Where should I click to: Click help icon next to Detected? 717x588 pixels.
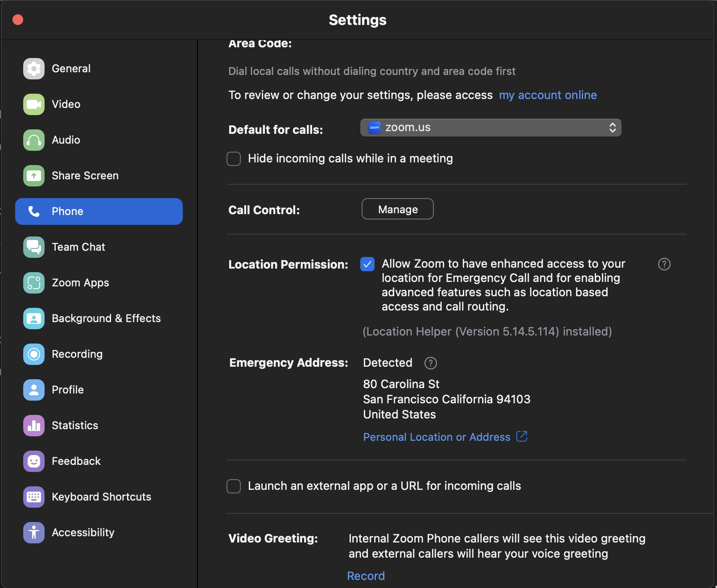click(x=431, y=363)
